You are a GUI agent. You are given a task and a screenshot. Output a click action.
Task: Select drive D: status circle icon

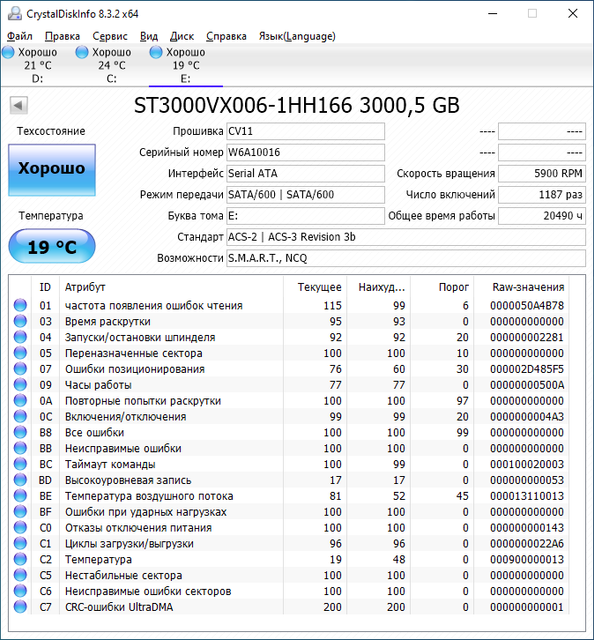[x=8, y=52]
